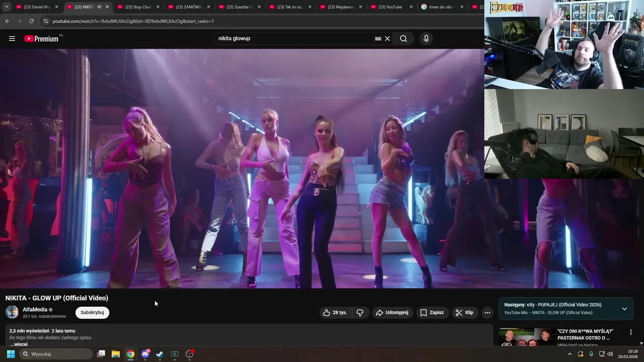Switch to the Szachta tab

[x=239, y=7]
